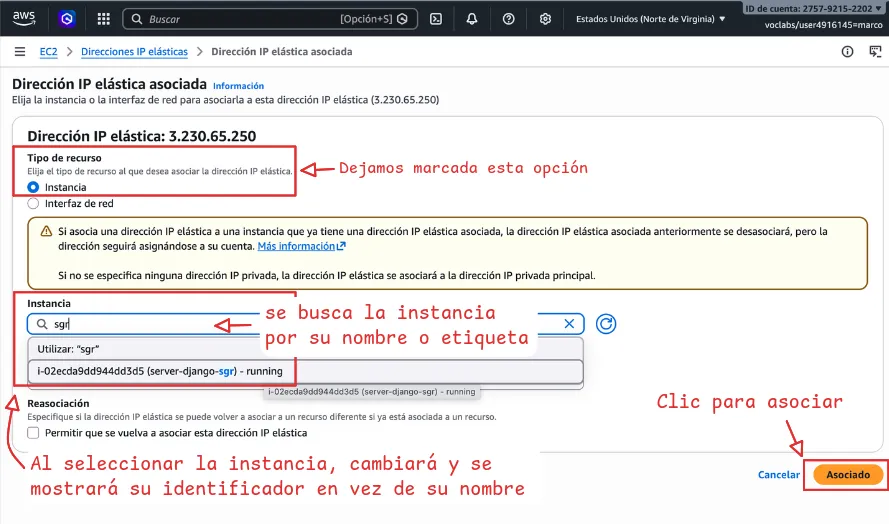Open the services grid menu icon

[x=103, y=19]
